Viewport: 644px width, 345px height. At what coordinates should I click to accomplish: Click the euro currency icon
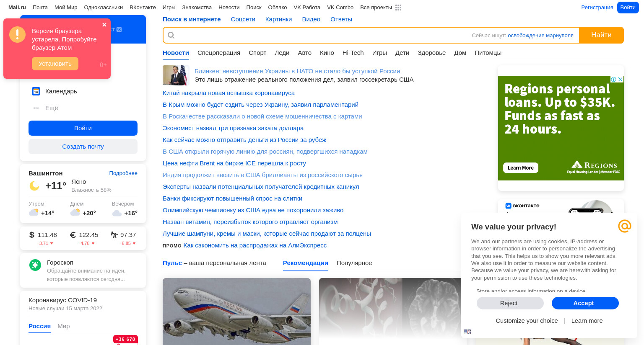tap(73, 235)
